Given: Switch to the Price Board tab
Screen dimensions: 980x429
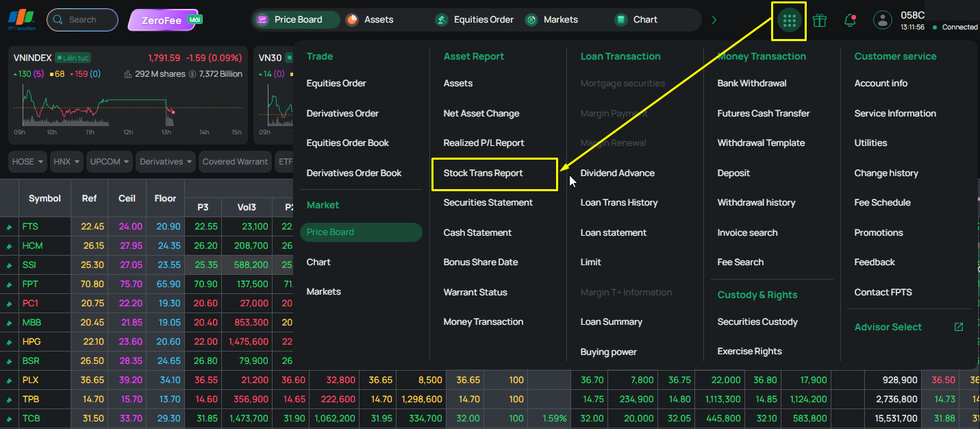Looking at the screenshot, I should pyautogui.click(x=295, y=20).
